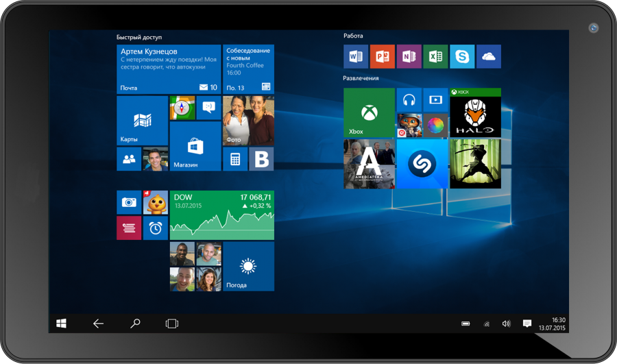The image size is (617, 364).
Task: Open Task View in the taskbar
Action: pyautogui.click(x=172, y=324)
